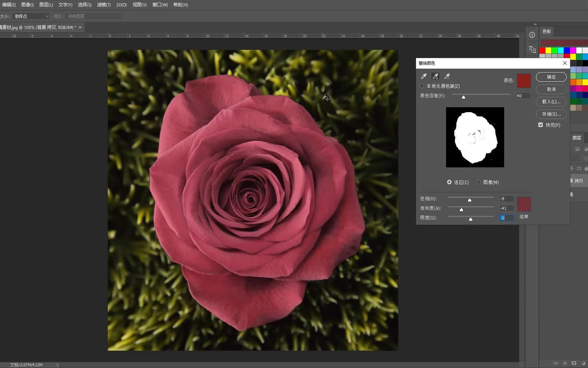The width and height of the screenshot is (588, 368).
Task: Collapse the panel dock double-arrow
Action: pos(535,24)
